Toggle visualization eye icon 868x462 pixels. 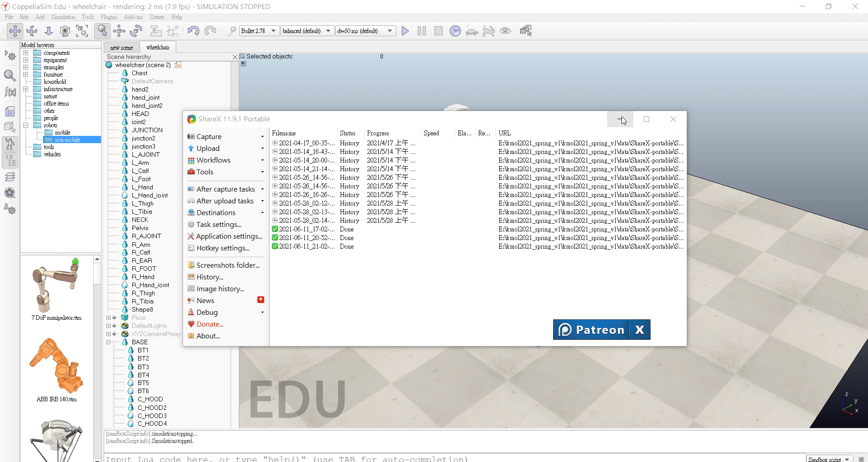tap(505, 31)
